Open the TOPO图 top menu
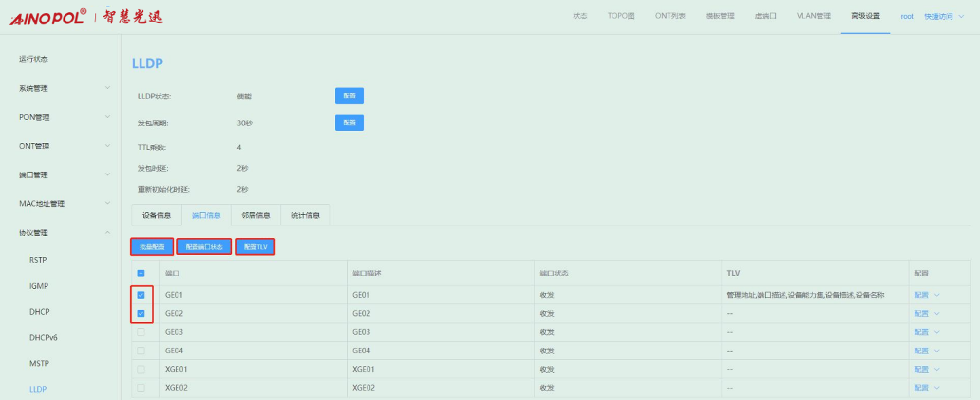The image size is (980, 400). pos(621,16)
